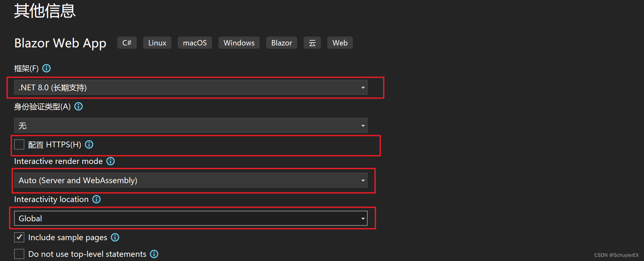Click the 其他信息 heading
Screen dimensions: 644x261
click(x=45, y=11)
